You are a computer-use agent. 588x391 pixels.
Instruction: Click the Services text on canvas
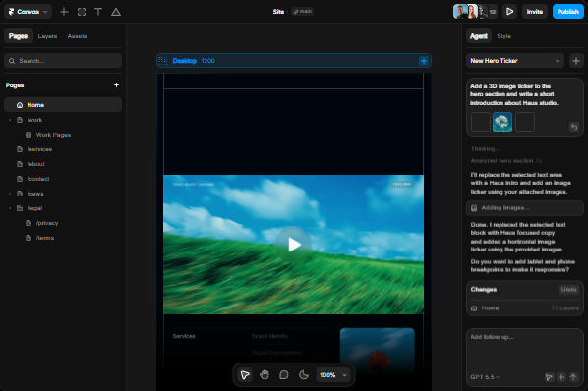point(184,336)
